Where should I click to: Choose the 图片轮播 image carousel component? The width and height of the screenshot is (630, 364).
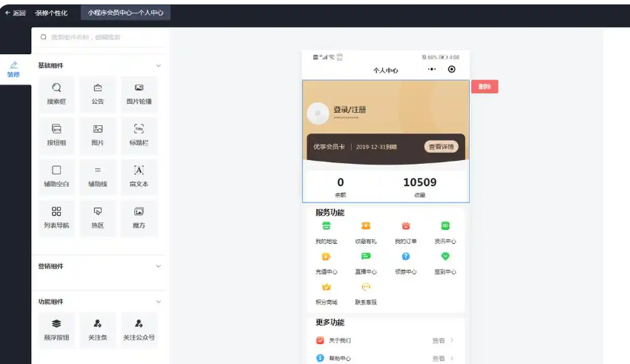tap(139, 94)
